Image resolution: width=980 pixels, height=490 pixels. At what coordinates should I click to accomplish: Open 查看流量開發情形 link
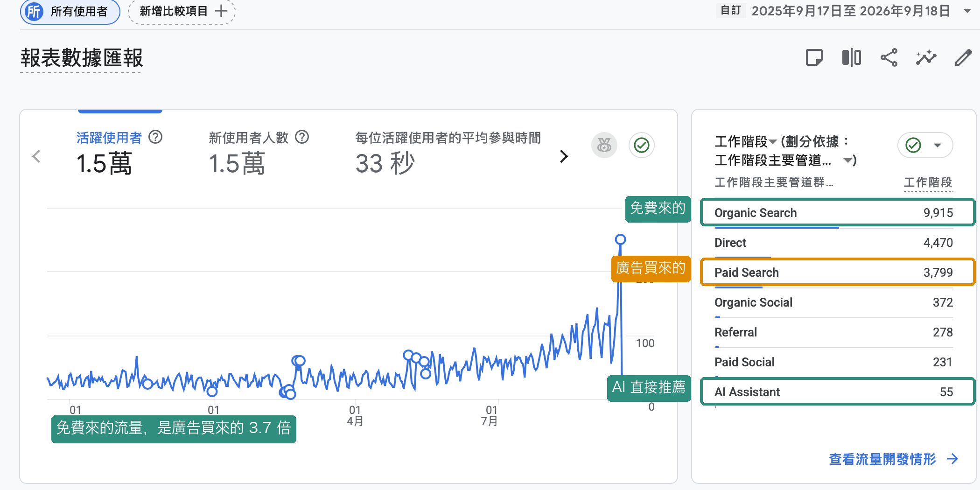coord(893,459)
